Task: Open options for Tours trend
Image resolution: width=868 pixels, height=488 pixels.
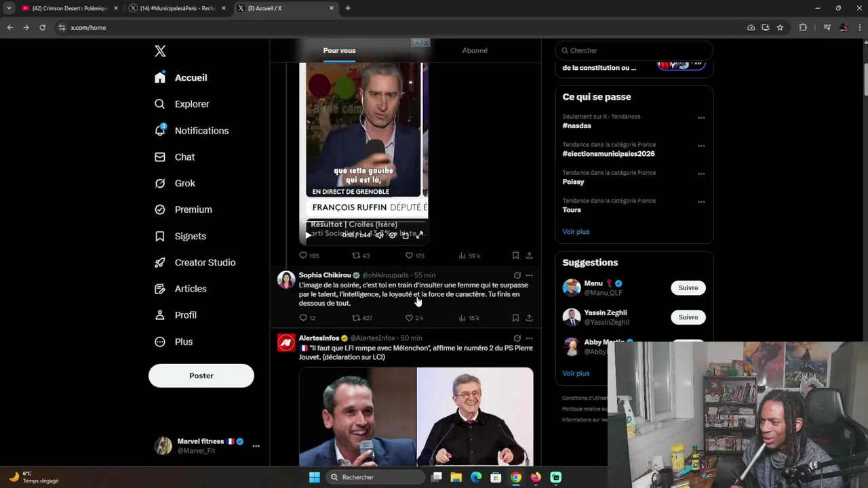Action: [x=701, y=202]
